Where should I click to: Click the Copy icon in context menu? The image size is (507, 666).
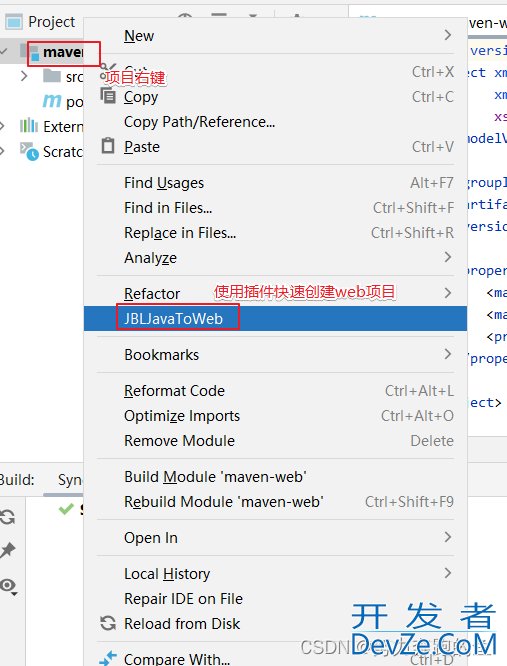pos(108,96)
